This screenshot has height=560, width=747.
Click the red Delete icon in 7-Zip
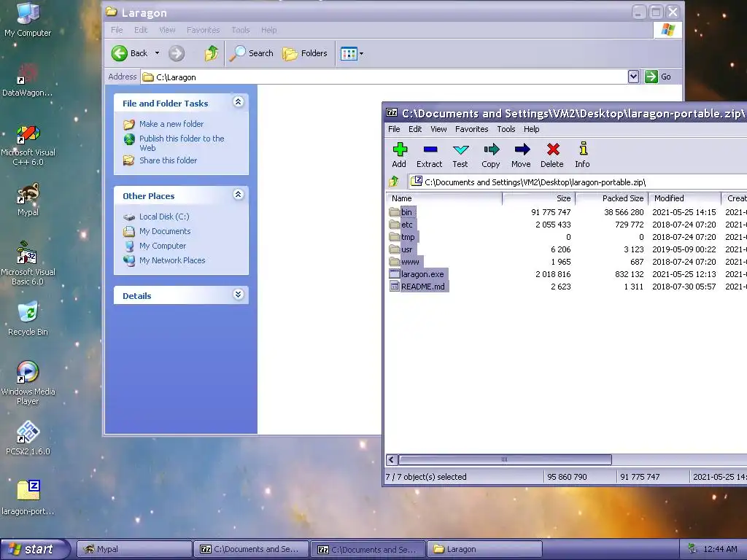(552, 155)
